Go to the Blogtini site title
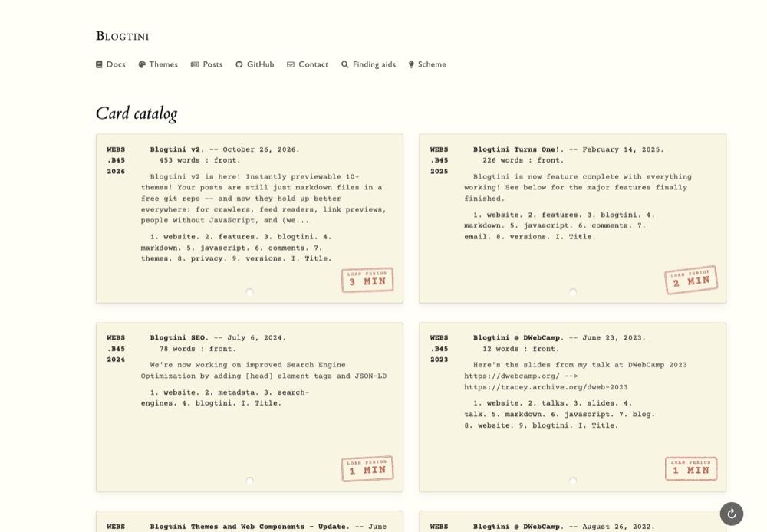This screenshot has width=767, height=532. click(122, 36)
